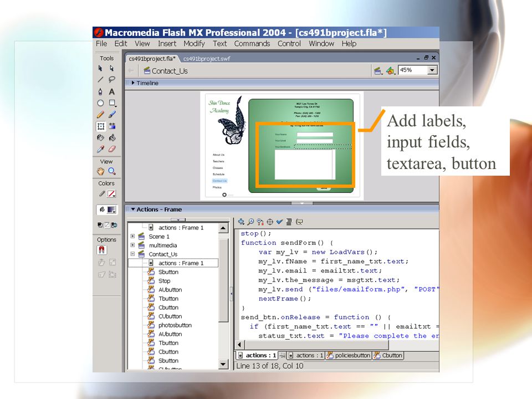This screenshot has width=532, height=399.
Task: Open the Modify menu
Action: (x=194, y=43)
